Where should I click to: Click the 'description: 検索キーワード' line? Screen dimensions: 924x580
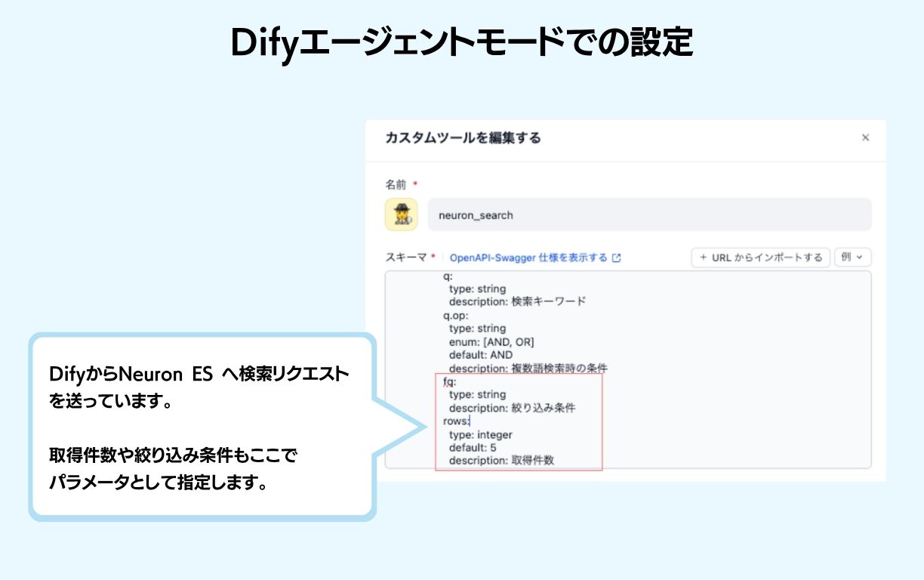(517, 301)
